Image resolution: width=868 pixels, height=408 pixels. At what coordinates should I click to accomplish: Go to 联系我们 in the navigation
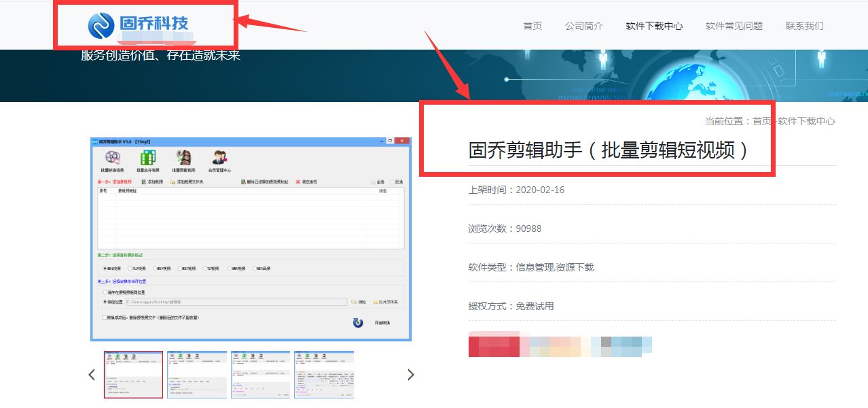(805, 26)
